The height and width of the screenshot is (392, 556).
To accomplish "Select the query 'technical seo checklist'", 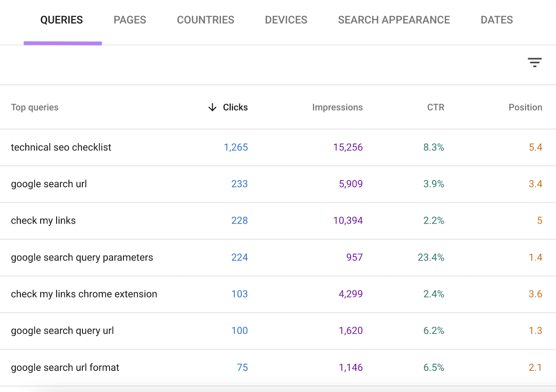I will pyautogui.click(x=61, y=147).
